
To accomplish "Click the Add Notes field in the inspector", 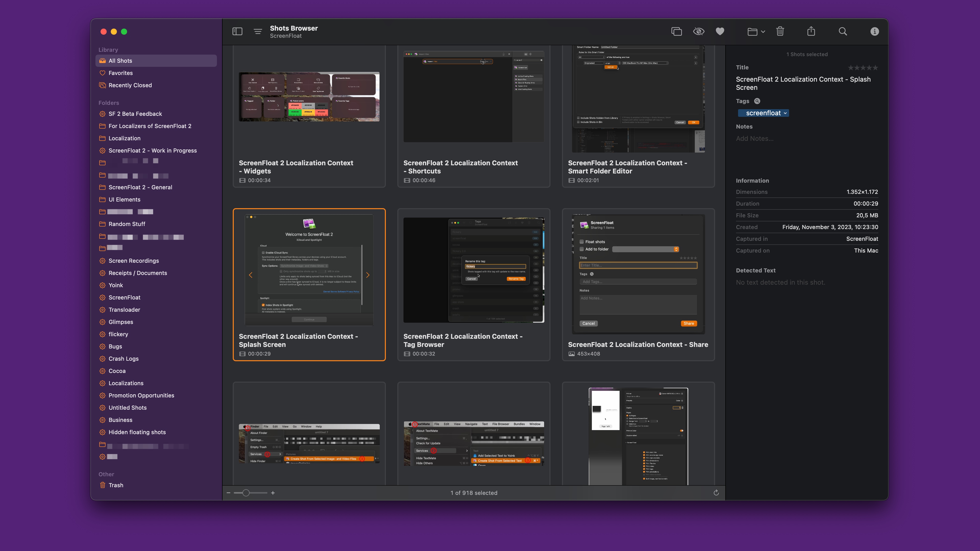I will 755,139.
